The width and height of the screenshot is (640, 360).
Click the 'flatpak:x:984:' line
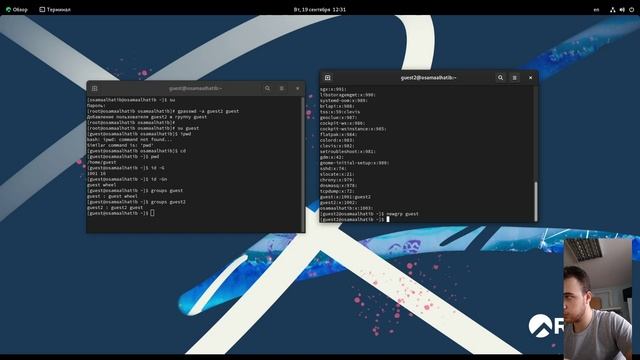[338, 134]
